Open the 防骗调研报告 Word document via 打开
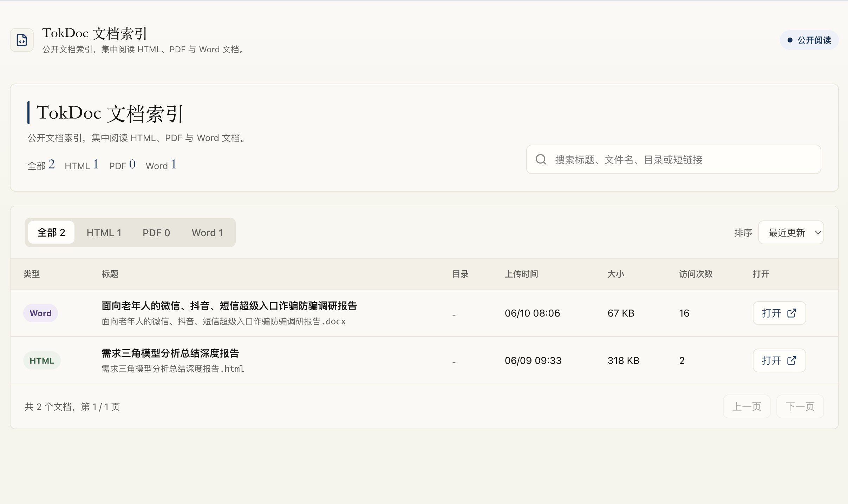 [x=779, y=313]
